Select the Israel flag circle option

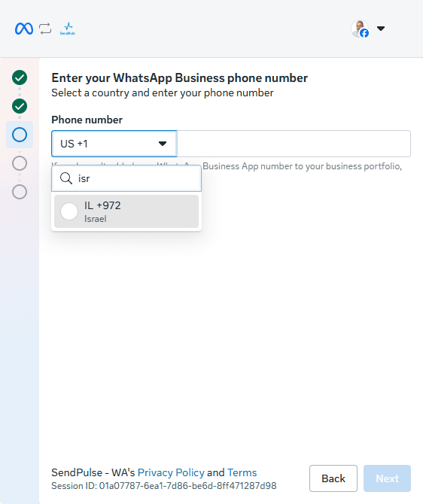tap(69, 211)
